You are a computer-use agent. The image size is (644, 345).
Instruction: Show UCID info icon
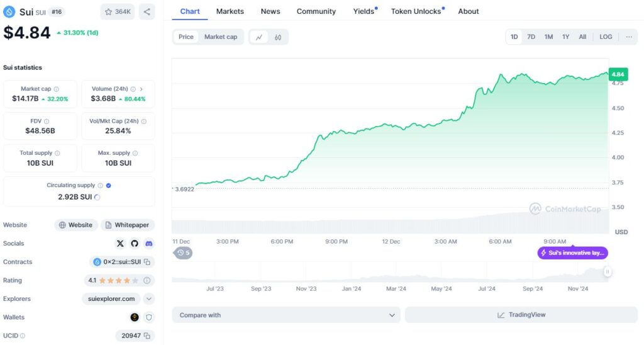[23, 336]
